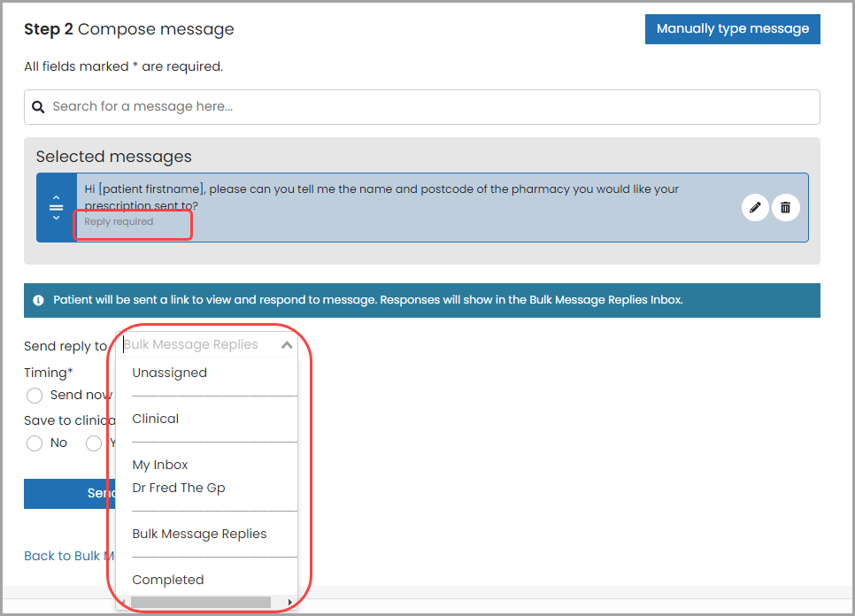855x616 pixels.
Task: Open the Back to Bulk Messages link
Action: coord(66,556)
